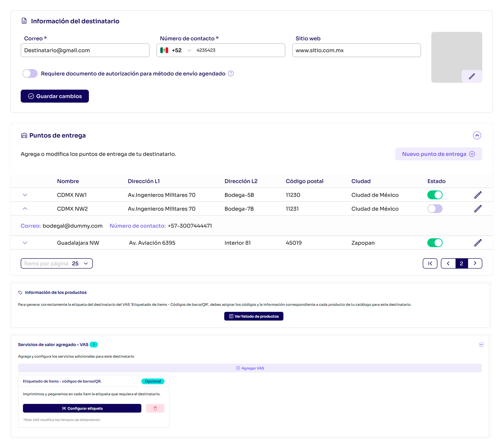Go to previous page of results
The image size is (503, 448).
pos(448,263)
